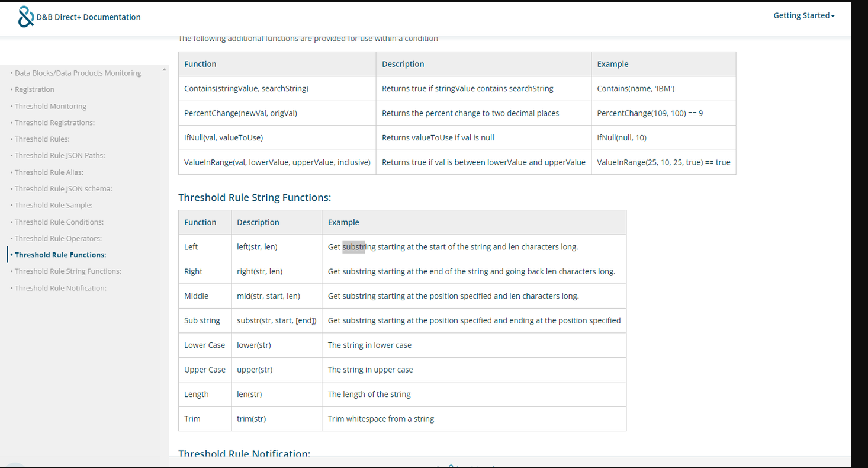
Task: Select the trim(str) cell
Action: point(277,419)
